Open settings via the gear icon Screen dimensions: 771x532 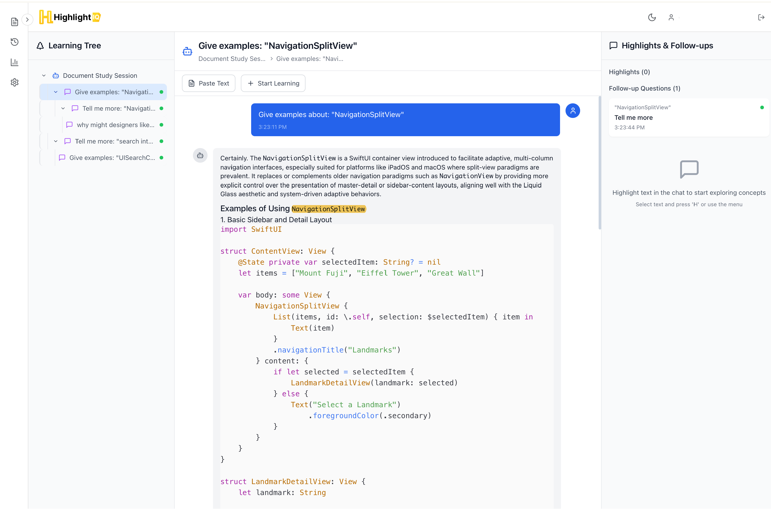click(15, 82)
